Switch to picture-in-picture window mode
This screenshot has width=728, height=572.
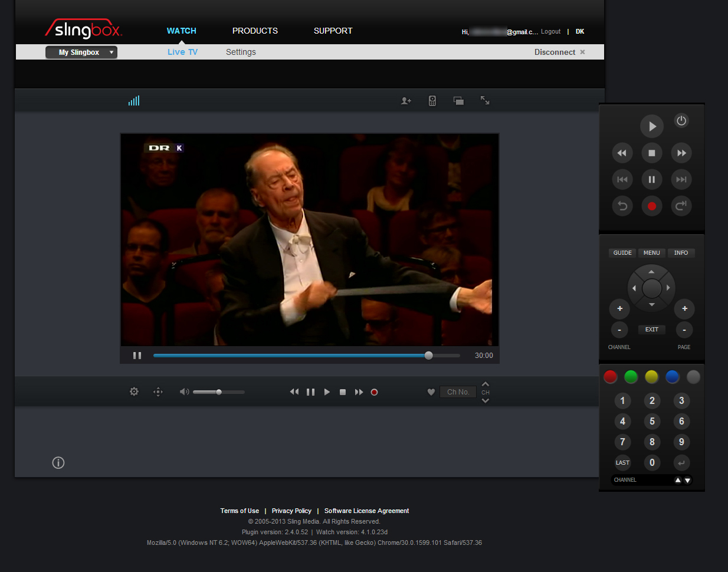tap(458, 101)
